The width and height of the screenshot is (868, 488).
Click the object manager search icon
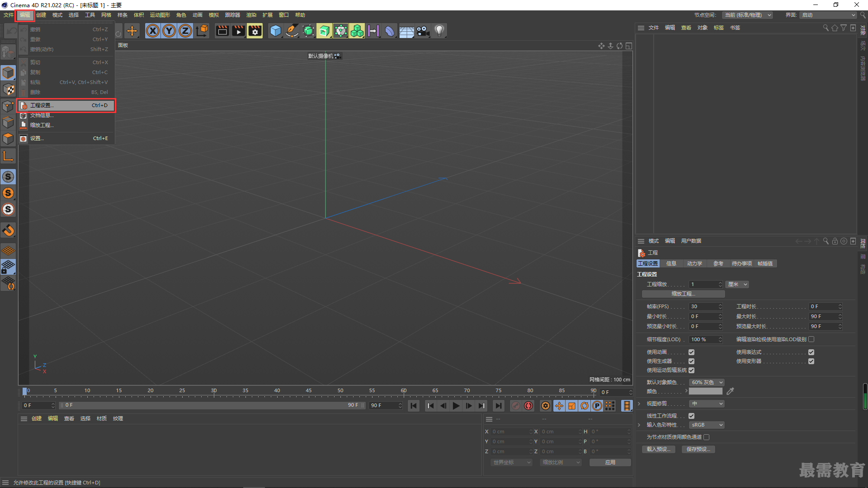[x=826, y=28]
